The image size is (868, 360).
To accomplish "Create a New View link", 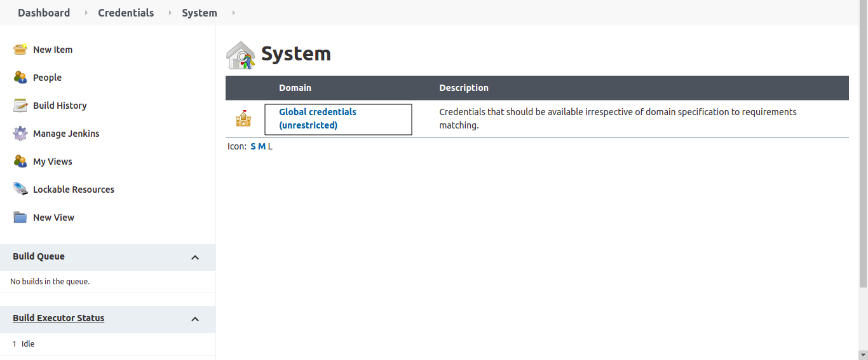I will [53, 218].
